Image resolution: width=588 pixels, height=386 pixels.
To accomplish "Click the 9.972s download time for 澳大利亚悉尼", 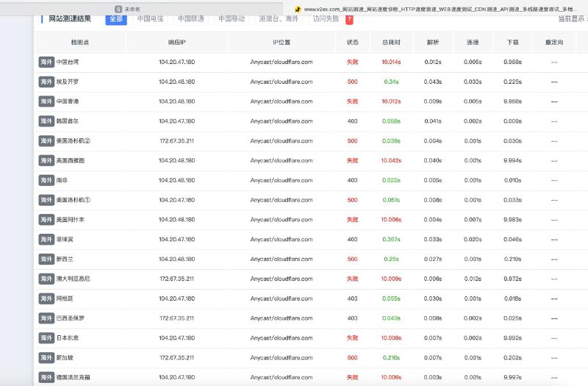I will (512, 279).
